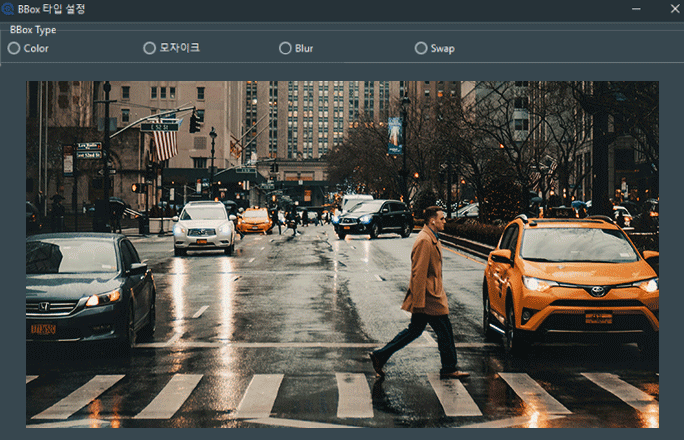Minimize the BBox settings window

637,9
